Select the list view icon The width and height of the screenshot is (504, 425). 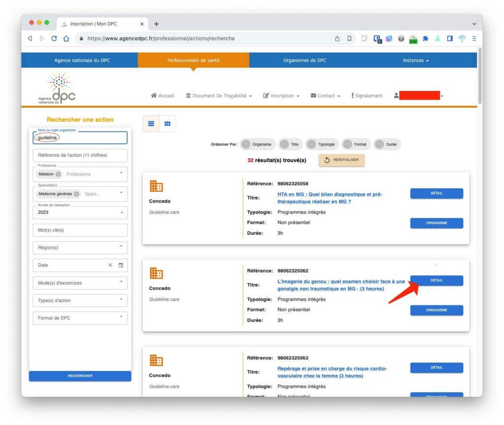point(151,123)
